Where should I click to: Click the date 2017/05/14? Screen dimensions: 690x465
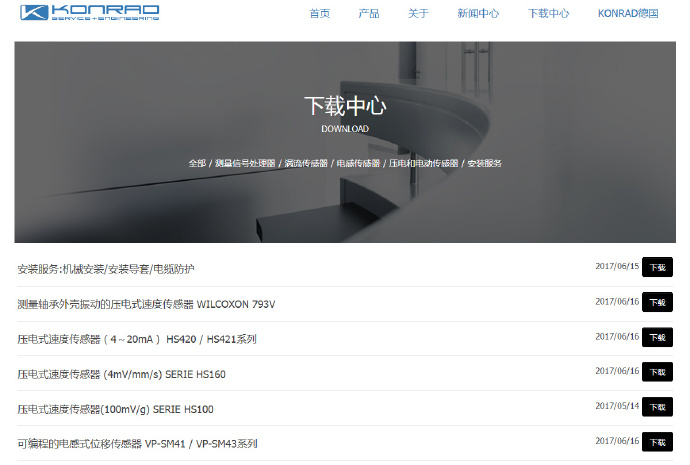click(617, 406)
